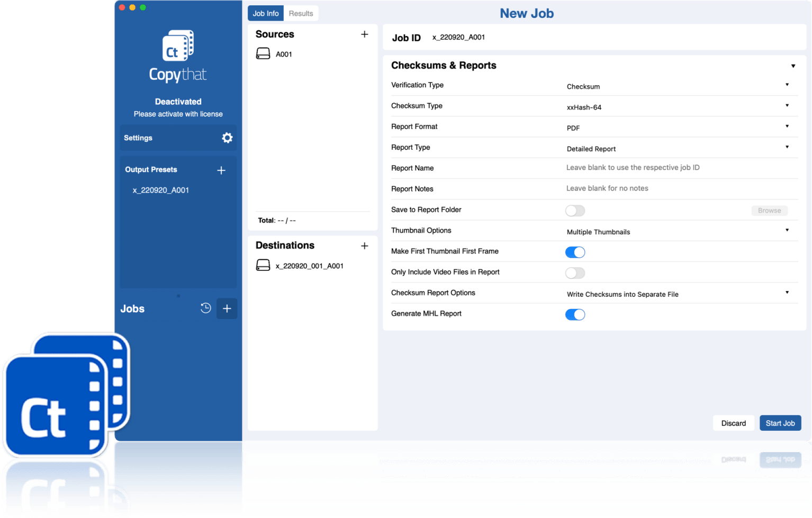The image size is (812, 518).
Task: Click the Start Job button
Action: (x=780, y=423)
